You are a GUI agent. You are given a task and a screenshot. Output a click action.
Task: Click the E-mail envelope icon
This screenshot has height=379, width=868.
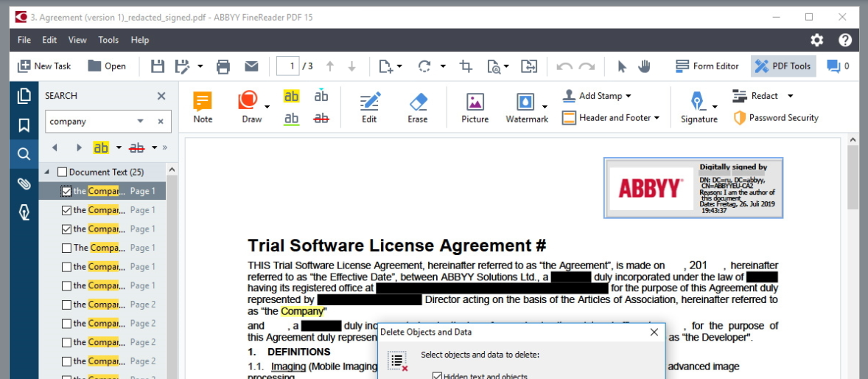point(251,66)
